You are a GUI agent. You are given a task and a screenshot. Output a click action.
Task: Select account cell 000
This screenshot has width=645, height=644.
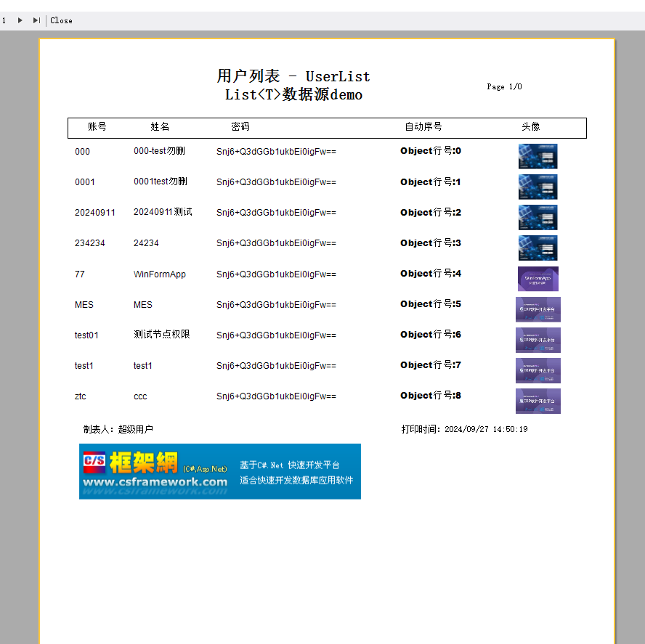click(x=82, y=151)
